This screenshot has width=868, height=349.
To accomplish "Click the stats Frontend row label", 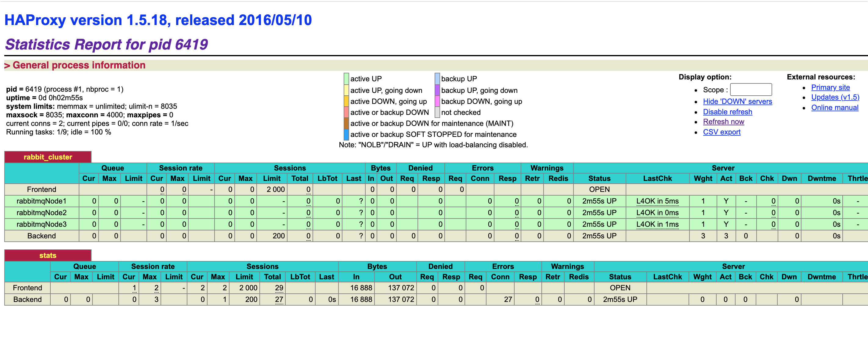I will coord(27,288).
